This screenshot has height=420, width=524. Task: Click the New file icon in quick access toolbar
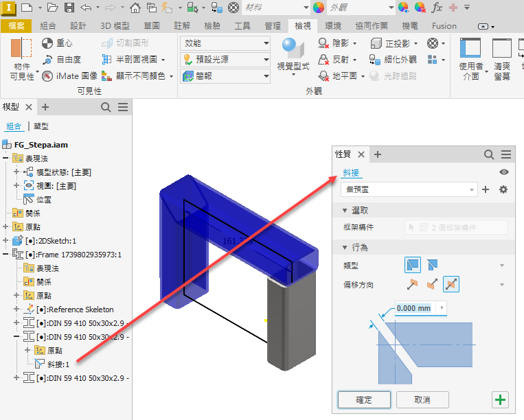pos(27,8)
